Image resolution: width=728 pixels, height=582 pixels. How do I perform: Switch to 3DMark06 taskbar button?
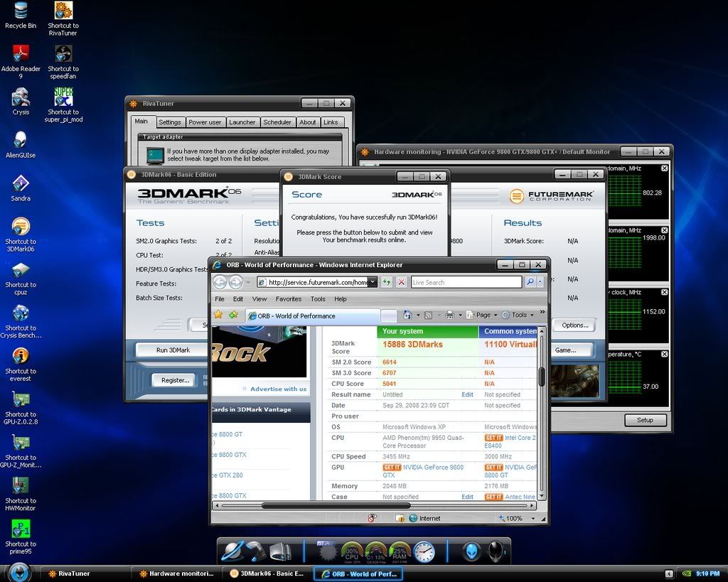(x=267, y=573)
